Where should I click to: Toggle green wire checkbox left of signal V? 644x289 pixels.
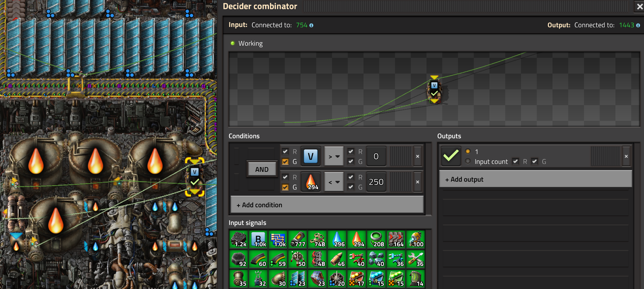click(285, 162)
